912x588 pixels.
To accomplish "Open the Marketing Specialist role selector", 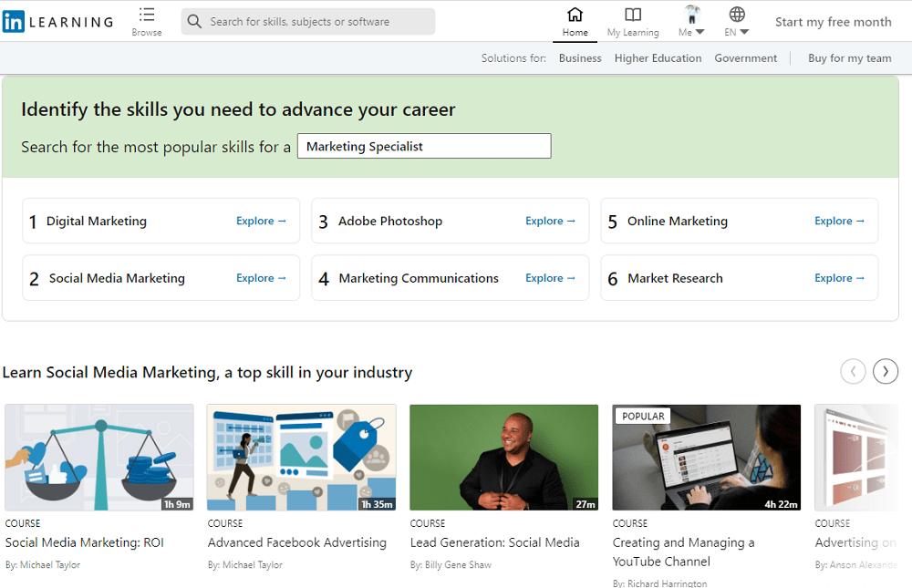I will click(x=423, y=146).
